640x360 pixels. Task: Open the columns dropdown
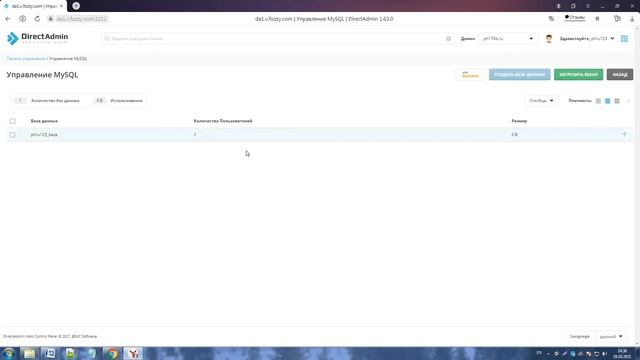(541, 100)
